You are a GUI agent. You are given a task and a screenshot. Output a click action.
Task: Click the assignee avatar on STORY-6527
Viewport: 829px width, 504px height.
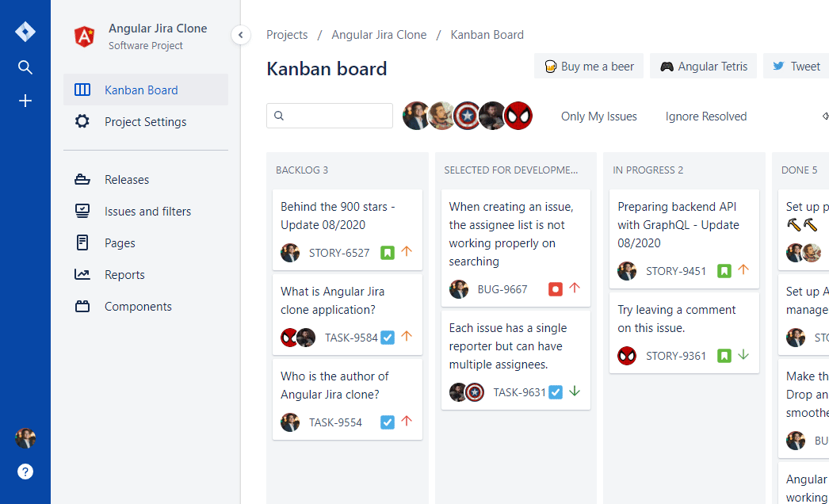(290, 253)
